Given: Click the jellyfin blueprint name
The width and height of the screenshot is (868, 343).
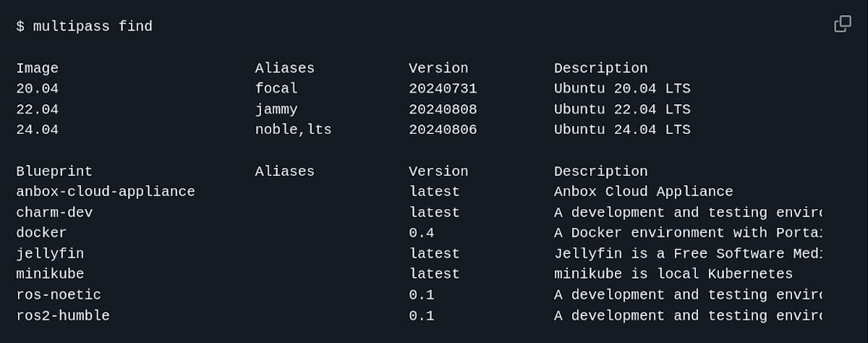Looking at the screenshot, I should [x=50, y=254].
